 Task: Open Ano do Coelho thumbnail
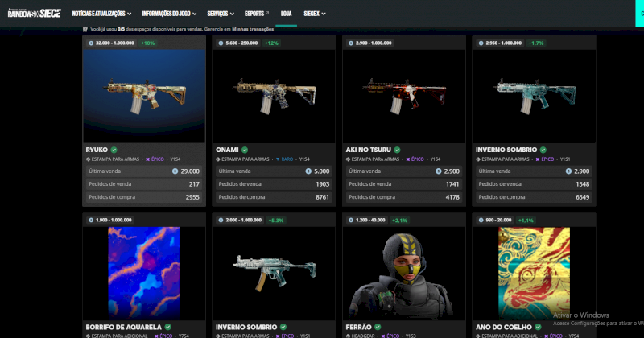click(x=534, y=273)
